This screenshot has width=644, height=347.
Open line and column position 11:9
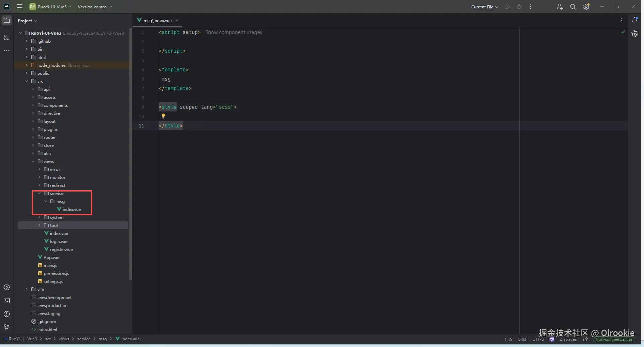pos(508,339)
